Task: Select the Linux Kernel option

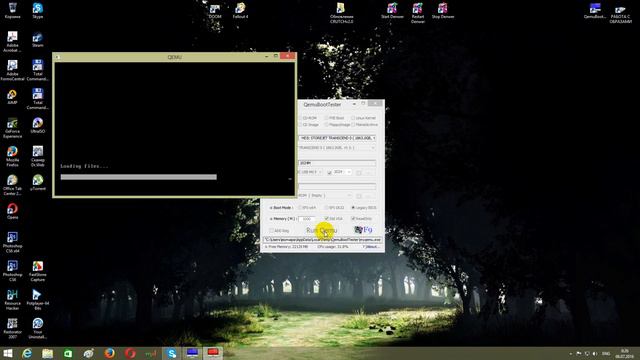Action: coord(364,118)
